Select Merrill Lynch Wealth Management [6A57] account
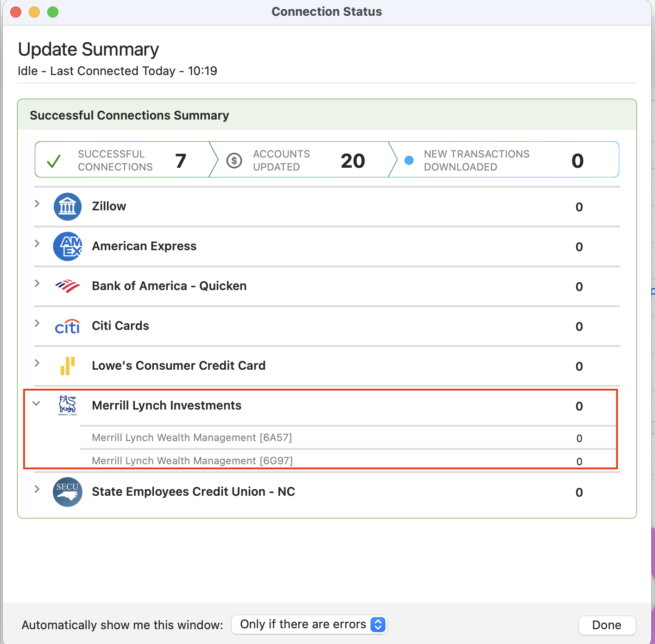 [192, 438]
